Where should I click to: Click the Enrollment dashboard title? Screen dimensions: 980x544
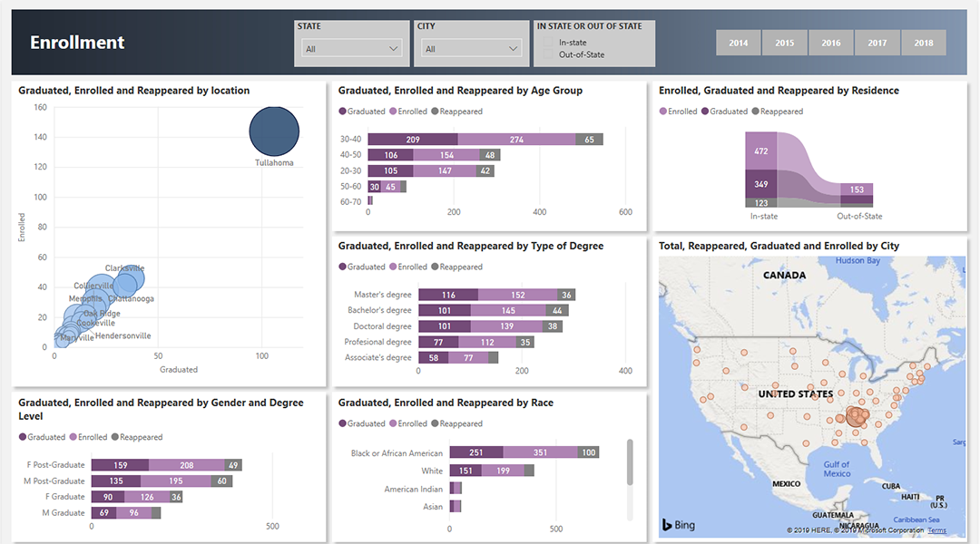(x=77, y=43)
